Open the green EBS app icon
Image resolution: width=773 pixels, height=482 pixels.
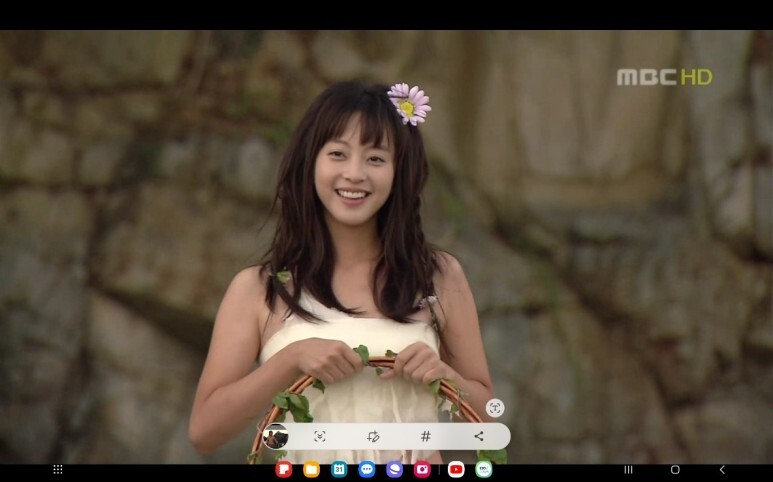[484, 470]
